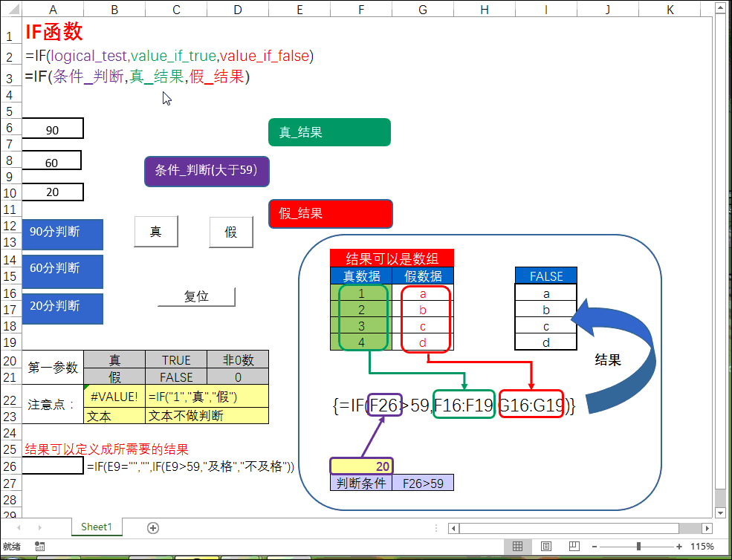This screenshot has width=732, height=560.
Task: Click the add new sheet plus icon
Action: pyautogui.click(x=153, y=527)
